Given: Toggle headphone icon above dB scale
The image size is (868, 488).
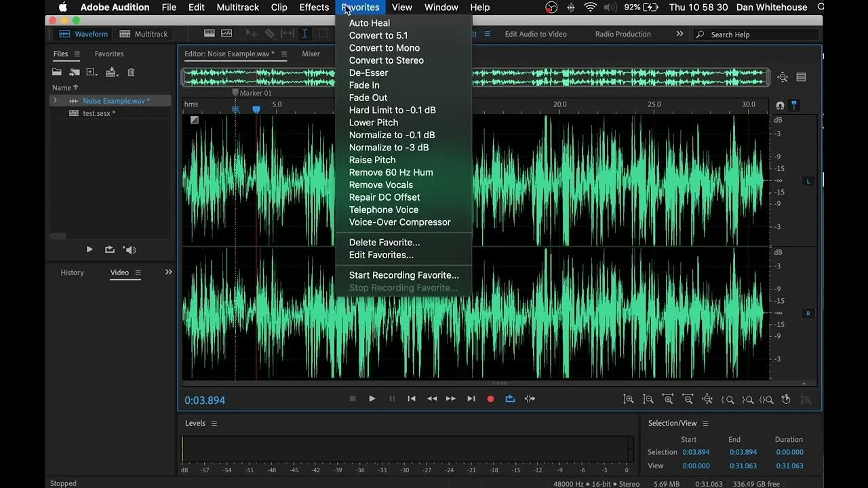Looking at the screenshot, I should click(780, 105).
